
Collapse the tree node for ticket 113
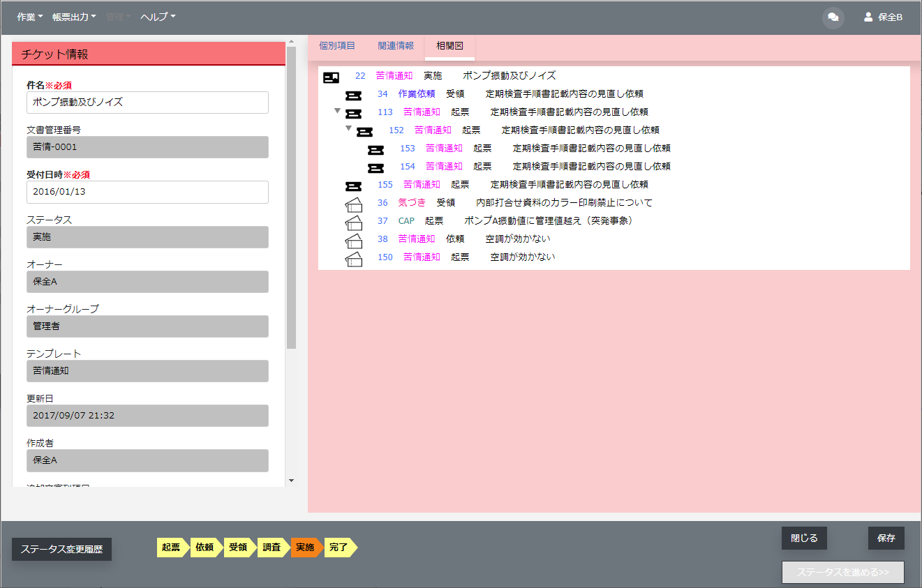pyautogui.click(x=337, y=110)
